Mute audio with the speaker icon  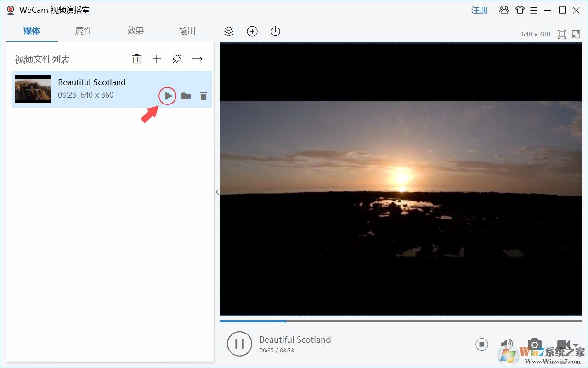[x=507, y=344]
